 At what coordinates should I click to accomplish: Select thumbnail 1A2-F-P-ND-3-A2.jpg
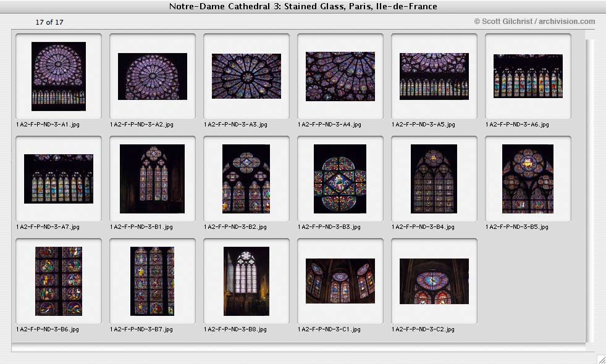(x=153, y=77)
